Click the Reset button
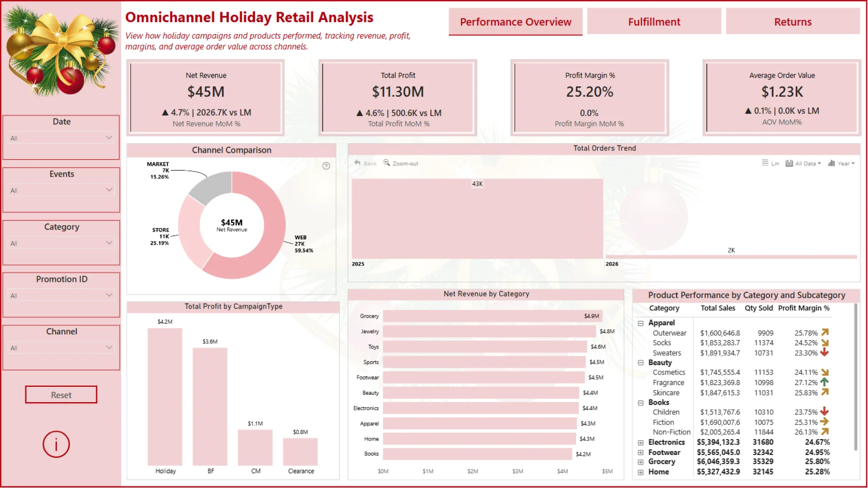Image resolution: width=868 pixels, height=488 pixels. point(61,395)
